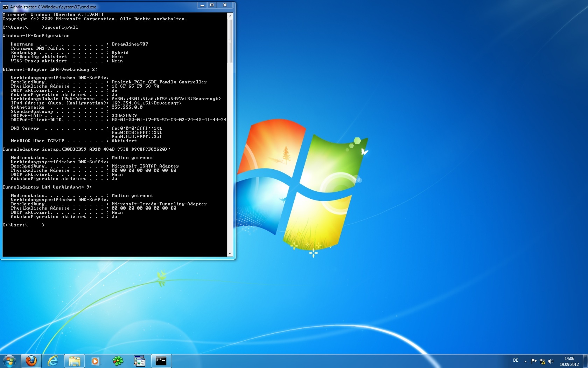Click Realtek PCIe GBE Family Controller text

(159, 82)
